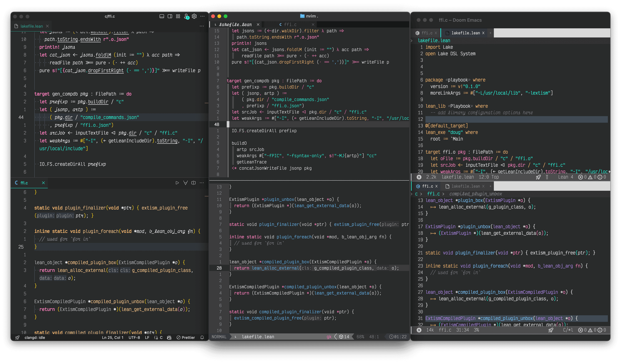Open notifications bell in VS Code status bar
Screen dimensions: 621x364
click(x=202, y=337)
